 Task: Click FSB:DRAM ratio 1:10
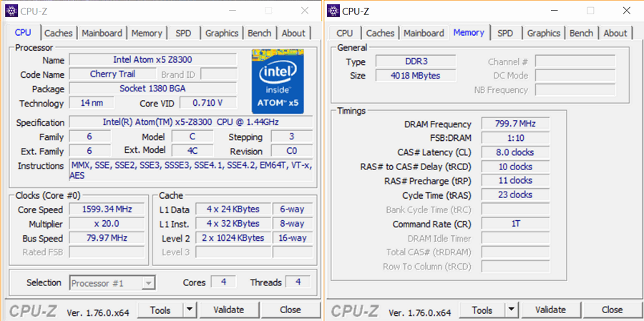tap(515, 138)
